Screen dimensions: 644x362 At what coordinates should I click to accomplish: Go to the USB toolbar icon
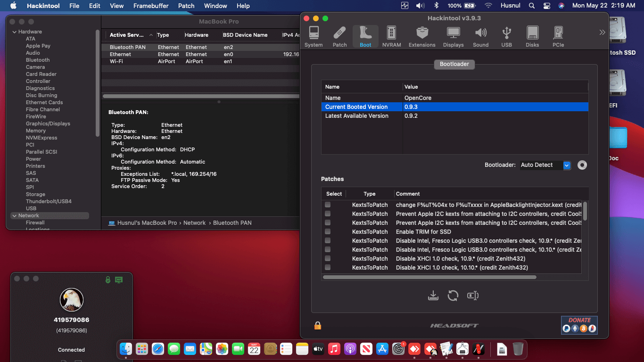[x=506, y=37]
